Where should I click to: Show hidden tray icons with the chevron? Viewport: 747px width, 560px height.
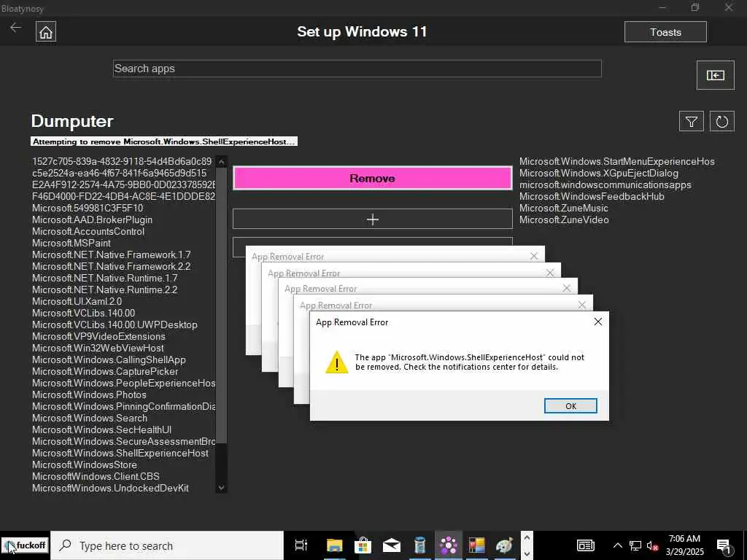pyautogui.click(x=617, y=545)
